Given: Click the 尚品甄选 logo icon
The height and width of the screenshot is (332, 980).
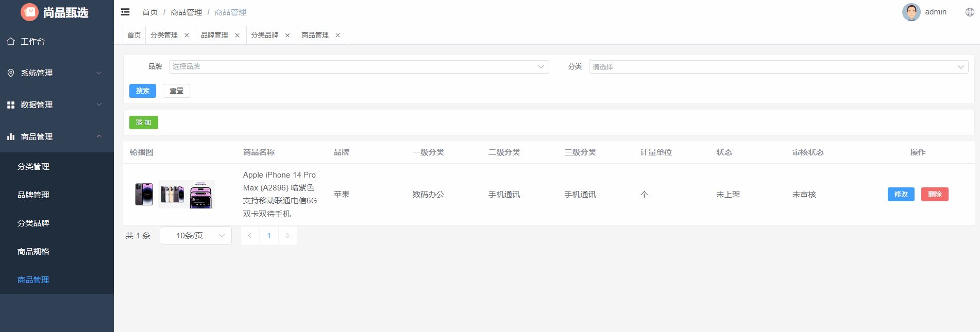Looking at the screenshot, I should (x=29, y=12).
